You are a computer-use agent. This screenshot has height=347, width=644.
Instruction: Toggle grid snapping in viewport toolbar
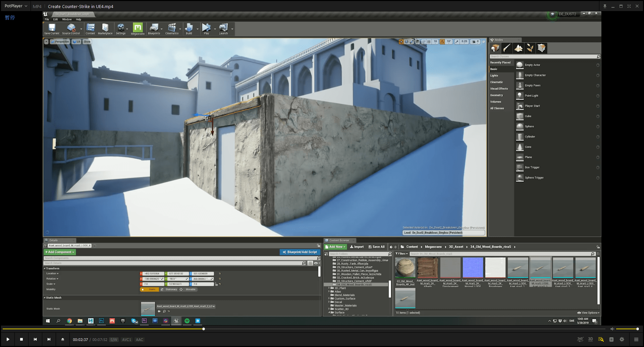tap(429, 42)
